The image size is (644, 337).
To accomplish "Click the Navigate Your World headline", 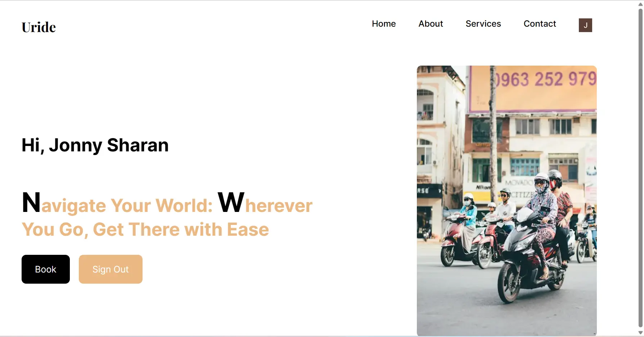I will (x=167, y=215).
